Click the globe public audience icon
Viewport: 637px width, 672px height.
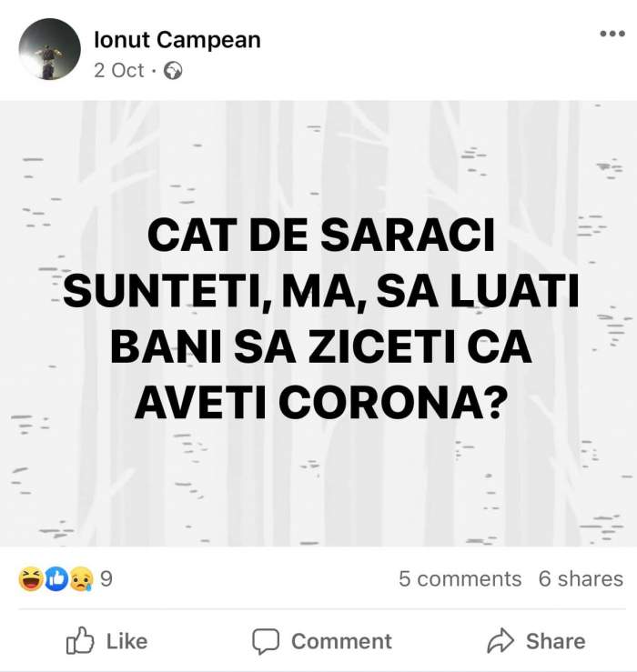pos(174,71)
